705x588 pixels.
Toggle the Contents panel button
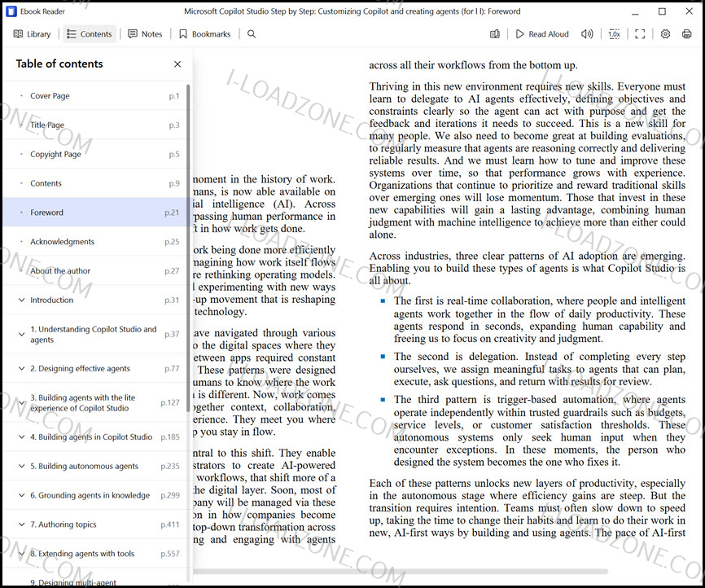(x=89, y=33)
